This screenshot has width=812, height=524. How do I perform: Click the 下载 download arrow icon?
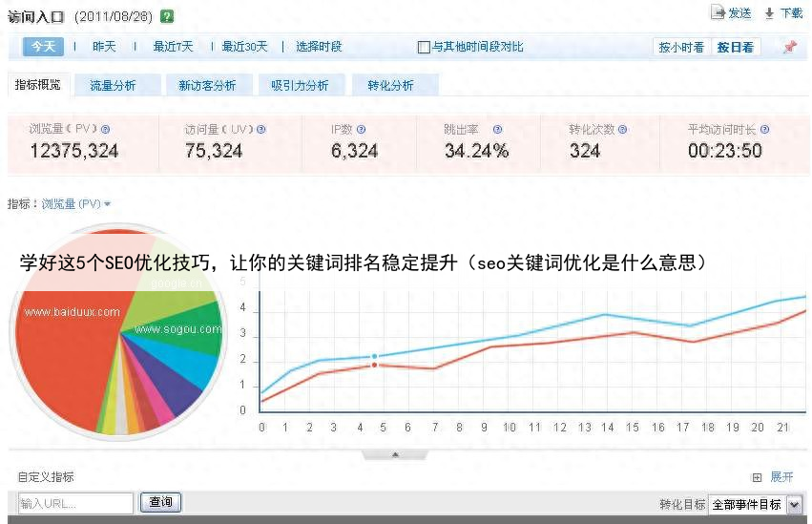coord(769,13)
